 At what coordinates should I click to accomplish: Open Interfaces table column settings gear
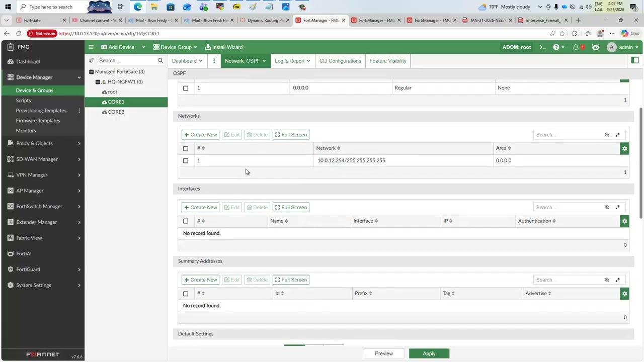click(624, 221)
